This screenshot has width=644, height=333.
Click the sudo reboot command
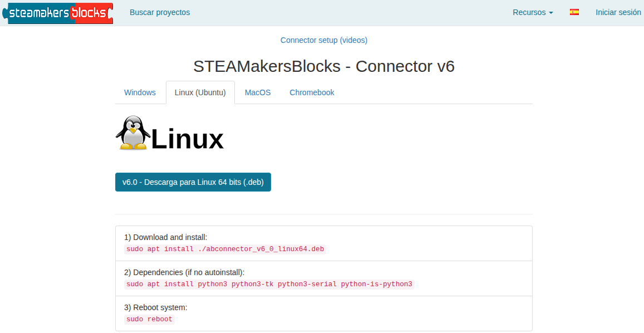149,319
